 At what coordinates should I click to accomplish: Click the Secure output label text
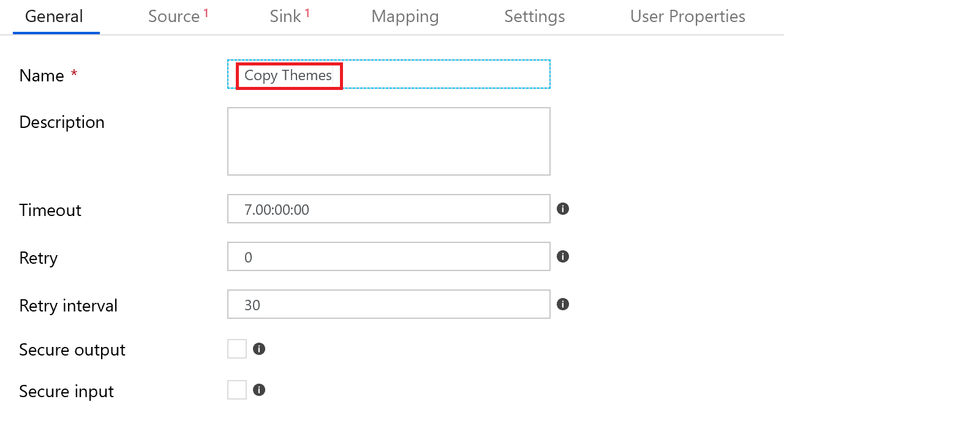tap(72, 350)
